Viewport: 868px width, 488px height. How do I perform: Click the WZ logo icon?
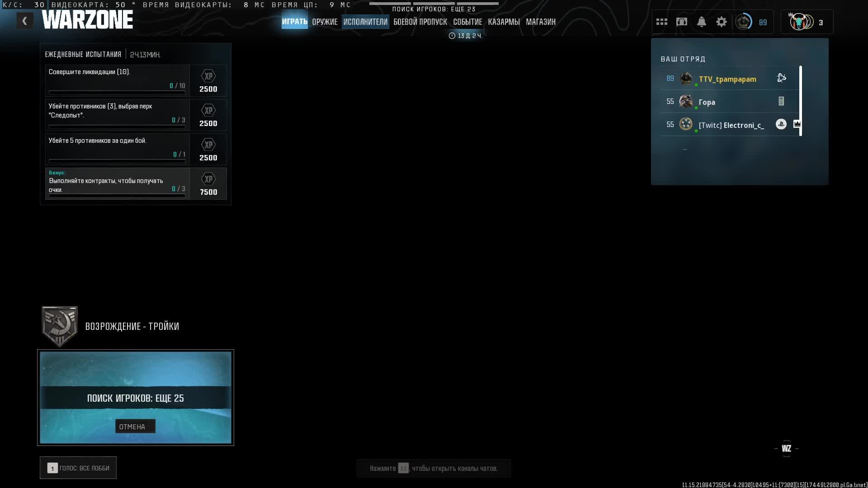click(x=786, y=448)
